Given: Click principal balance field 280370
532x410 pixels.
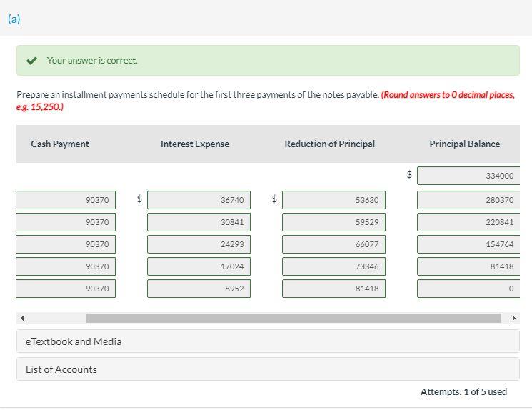Looking at the screenshot, I should coord(468,200).
